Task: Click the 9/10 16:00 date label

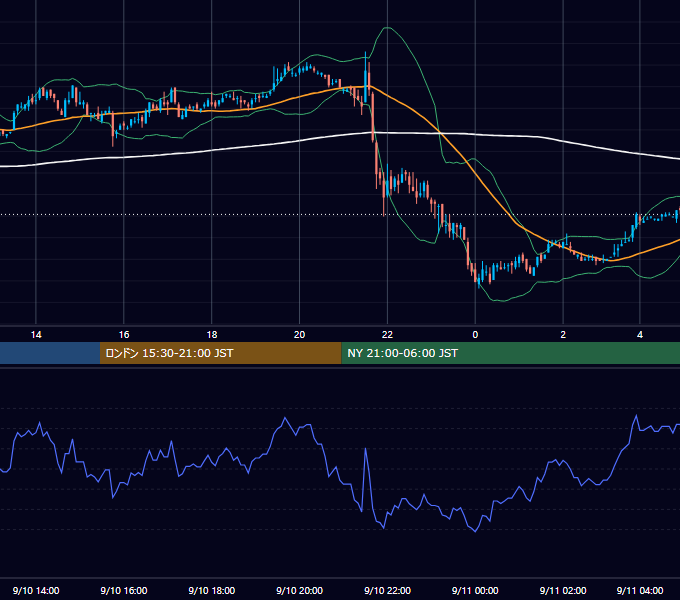Action: (124, 590)
